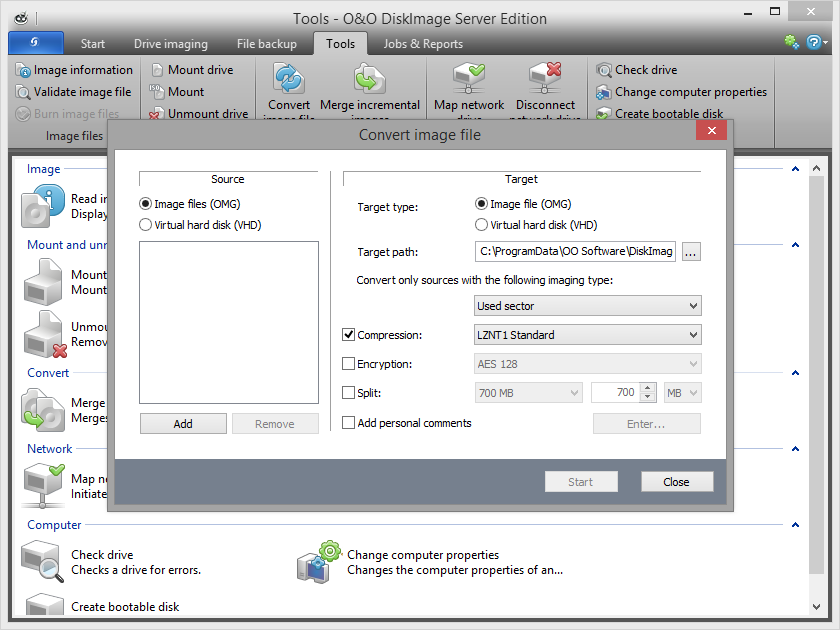Click the Read image information panel icon

coord(42,206)
